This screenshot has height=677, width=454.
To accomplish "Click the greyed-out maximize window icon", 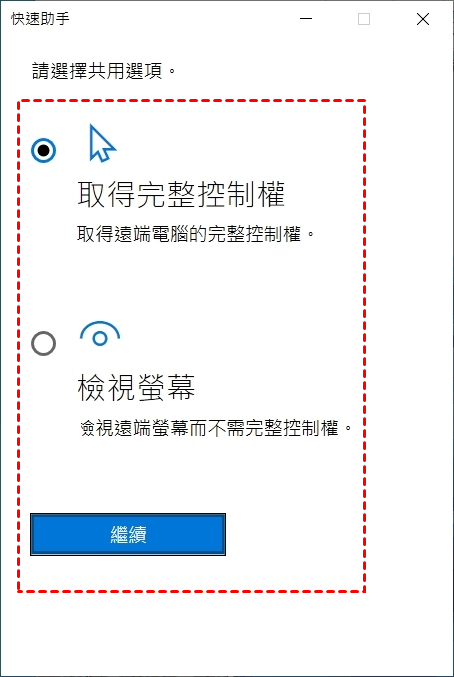I will (x=364, y=19).
